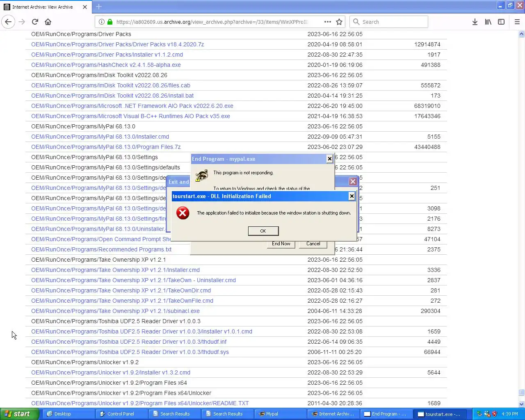Switch to End Program taskbar button
Image resolution: width=525 pixels, height=420 pixels.
pyautogui.click(x=386, y=414)
